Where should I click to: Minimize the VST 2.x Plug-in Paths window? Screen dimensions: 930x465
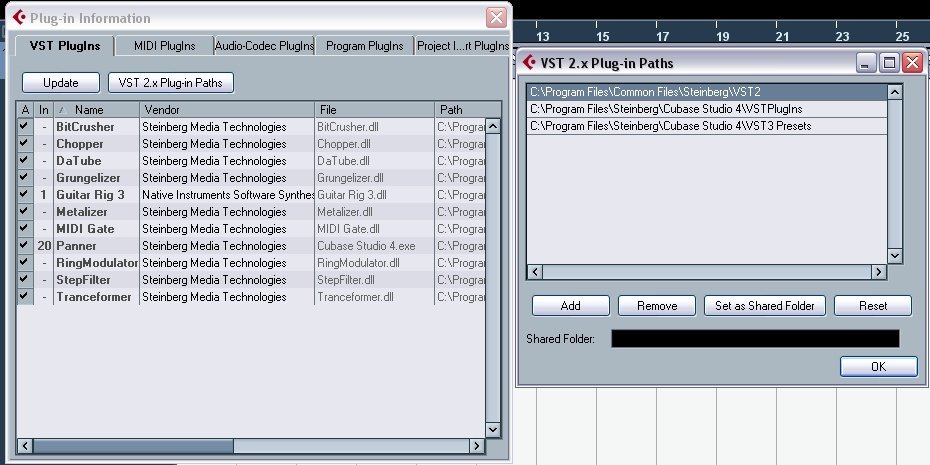tap(865, 62)
